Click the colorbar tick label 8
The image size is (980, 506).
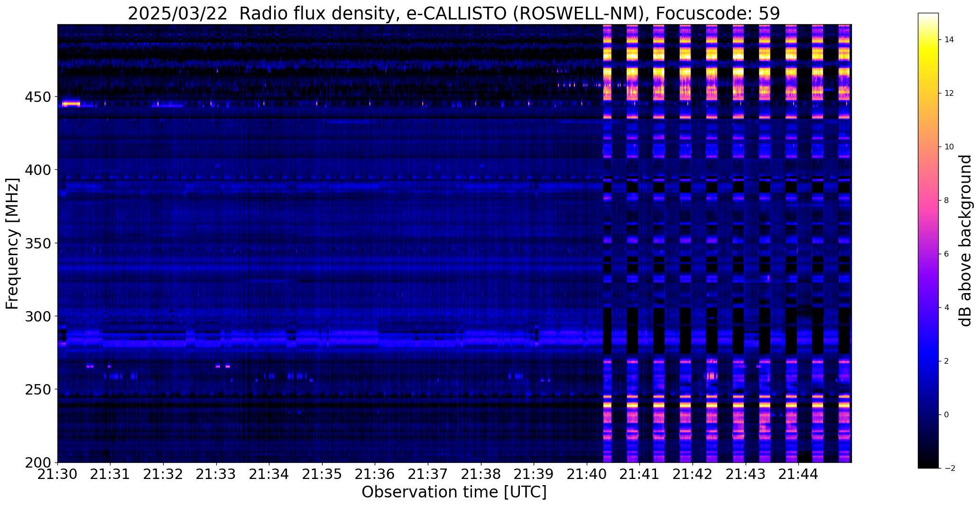coord(947,201)
